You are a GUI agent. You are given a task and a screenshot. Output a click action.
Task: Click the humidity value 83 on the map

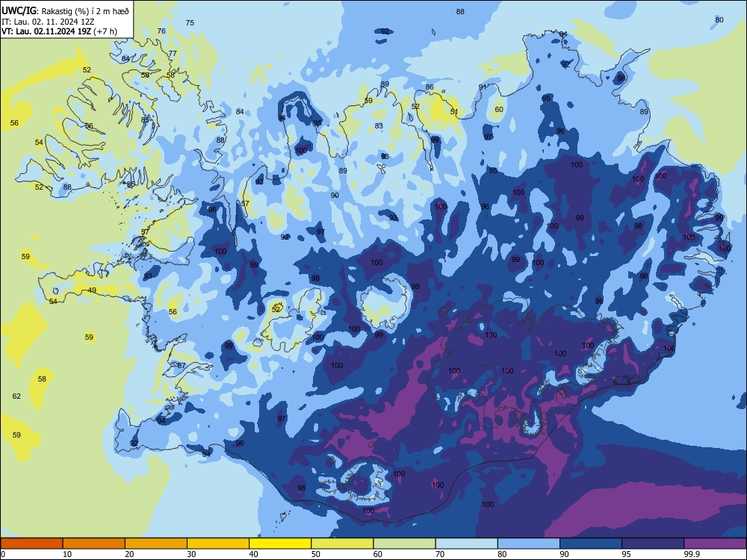tap(379, 126)
